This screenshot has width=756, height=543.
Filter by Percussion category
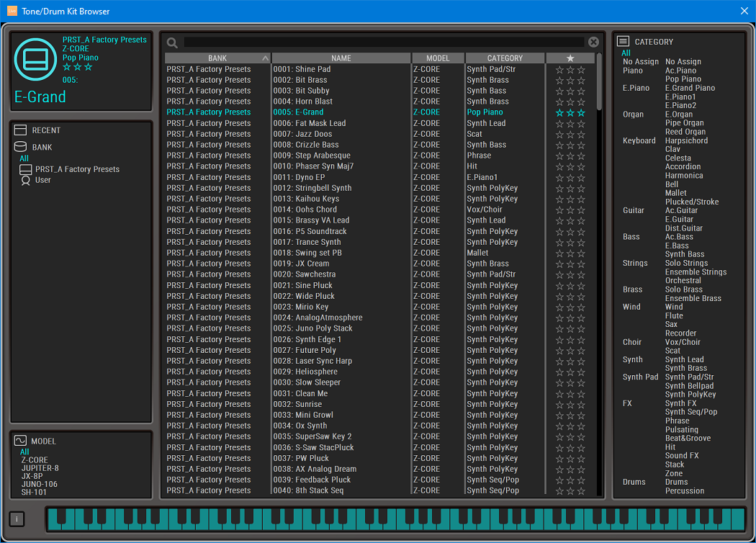(x=685, y=491)
